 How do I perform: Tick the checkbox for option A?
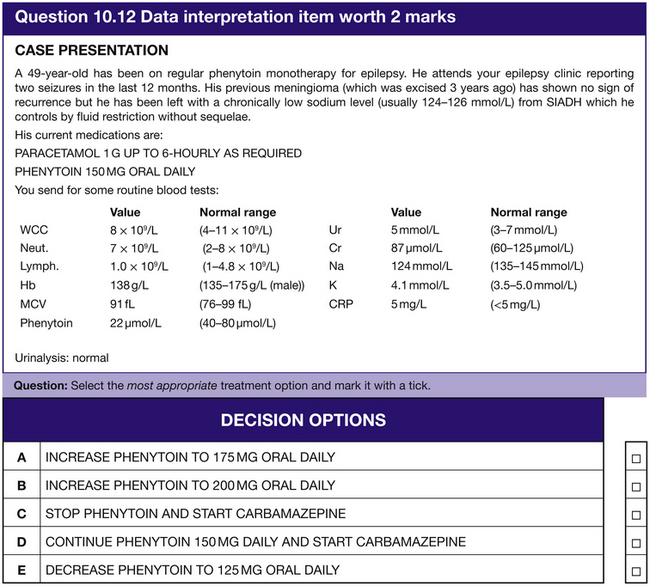point(634,458)
